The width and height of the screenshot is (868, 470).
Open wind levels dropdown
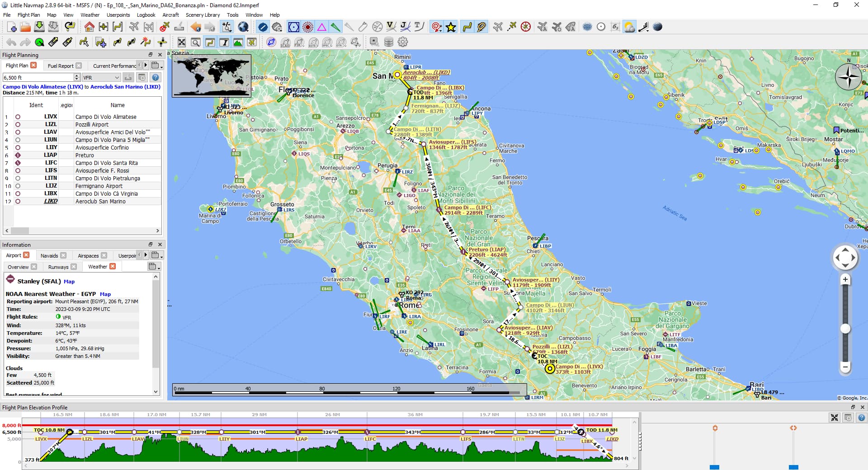click(x=643, y=27)
